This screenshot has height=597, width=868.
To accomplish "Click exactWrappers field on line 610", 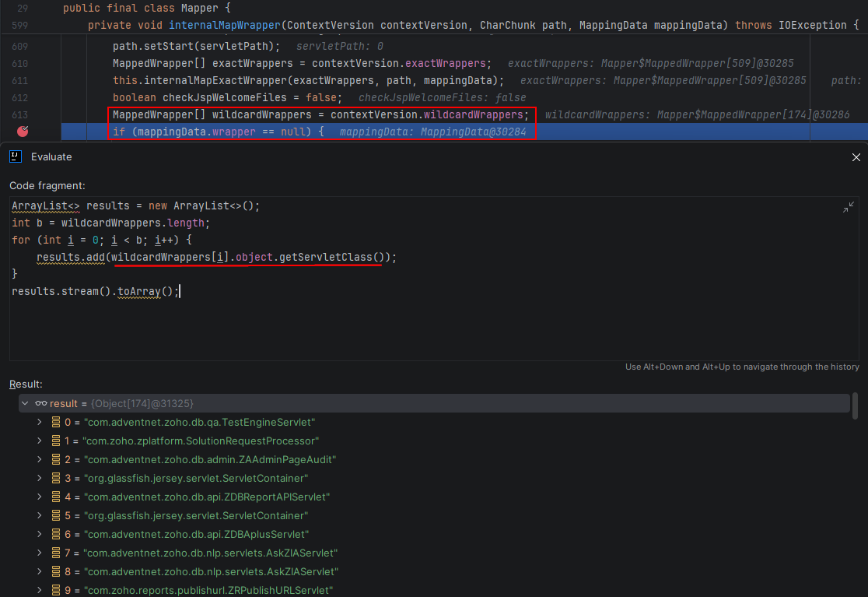I will 446,63.
